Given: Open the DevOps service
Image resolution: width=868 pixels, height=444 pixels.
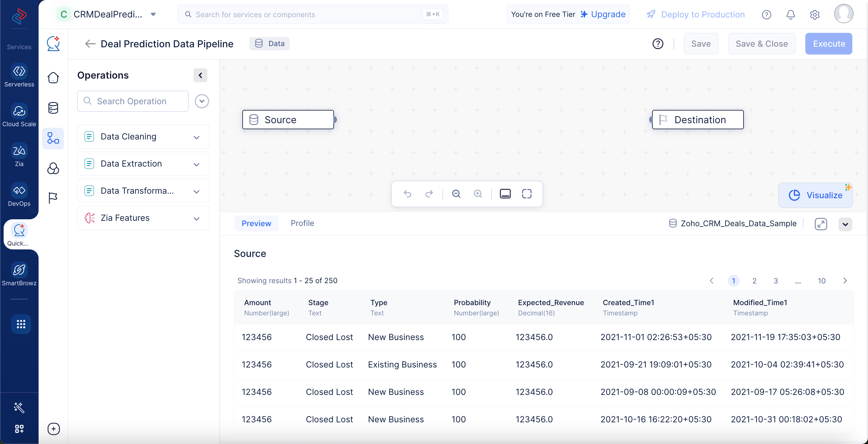Looking at the screenshot, I should coord(19,195).
